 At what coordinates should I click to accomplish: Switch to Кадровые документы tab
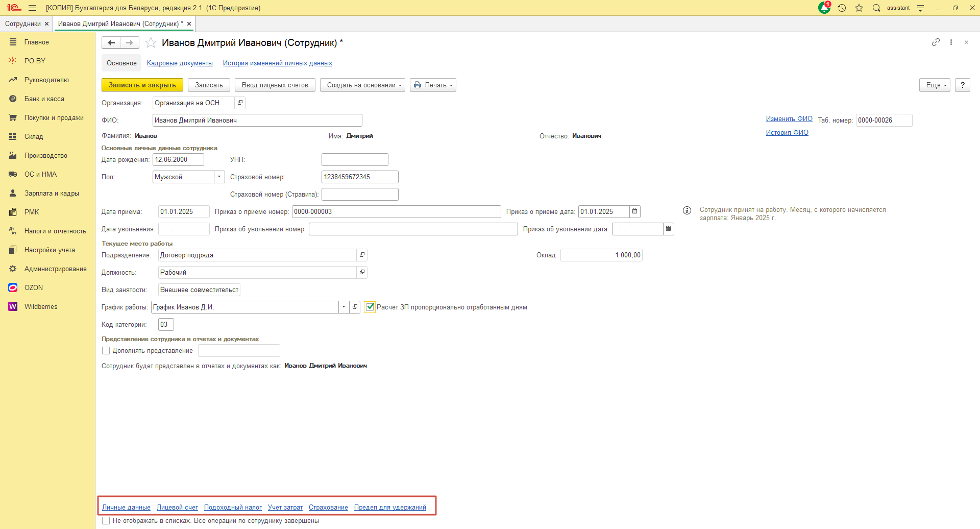tap(180, 63)
